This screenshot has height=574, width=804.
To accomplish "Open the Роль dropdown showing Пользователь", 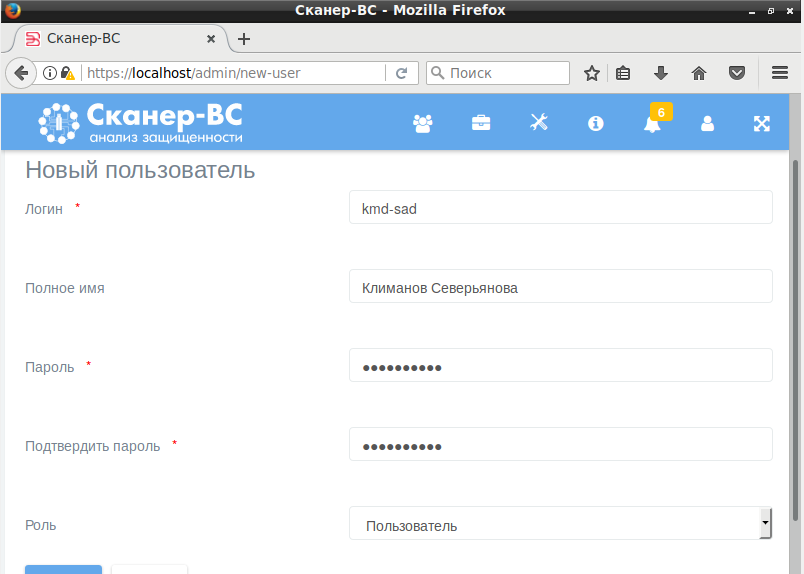I will (x=560, y=523).
